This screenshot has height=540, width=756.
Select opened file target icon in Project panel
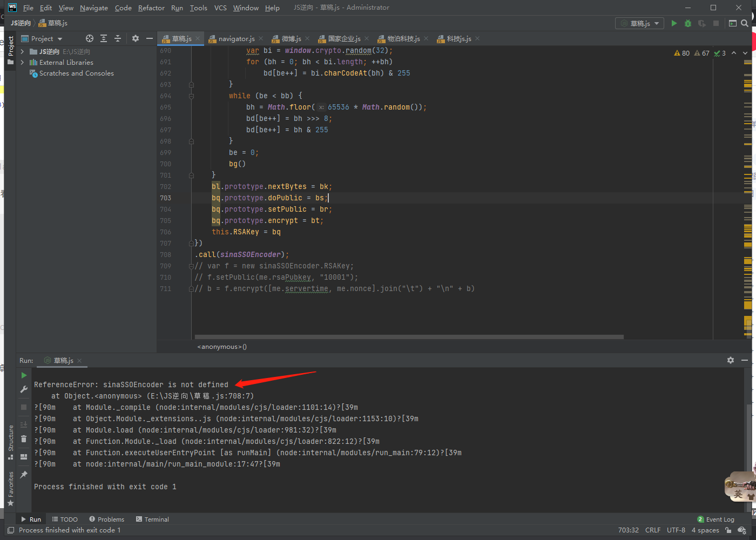pos(90,38)
